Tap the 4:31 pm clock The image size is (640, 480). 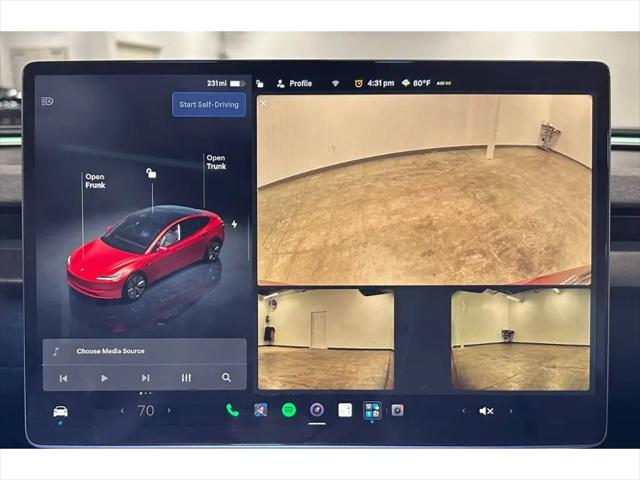click(x=380, y=83)
